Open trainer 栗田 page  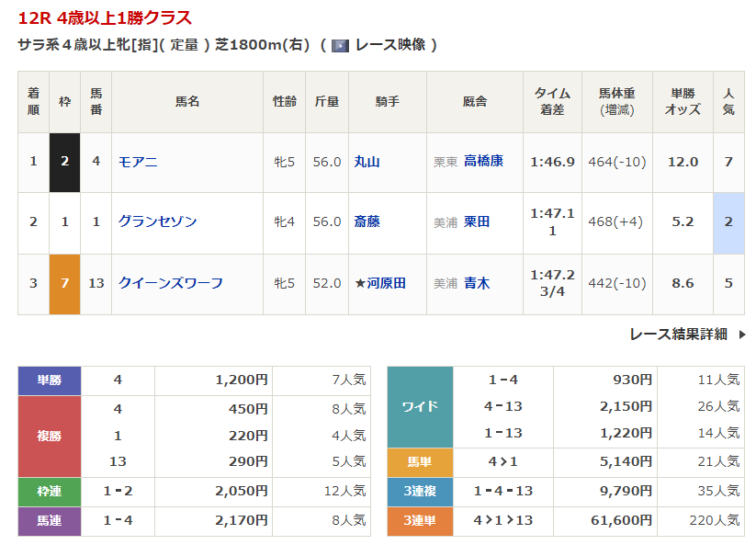[476, 221]
